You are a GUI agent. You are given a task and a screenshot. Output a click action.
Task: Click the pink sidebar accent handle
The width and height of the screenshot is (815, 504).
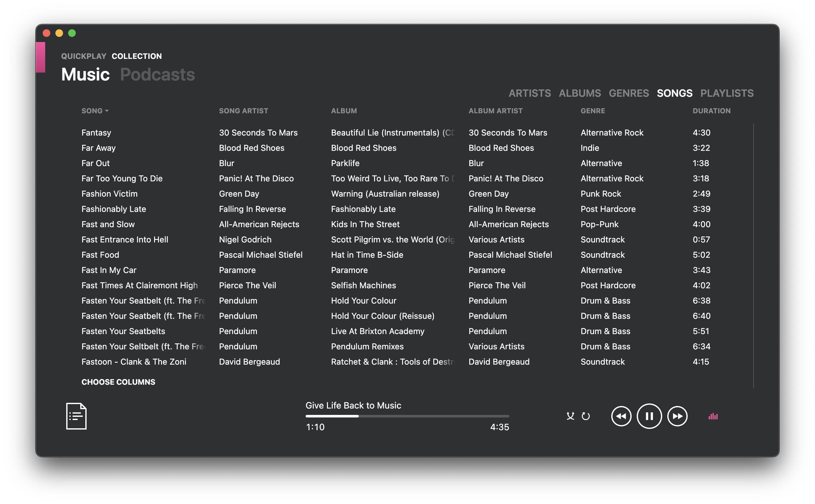click(40, 57)
